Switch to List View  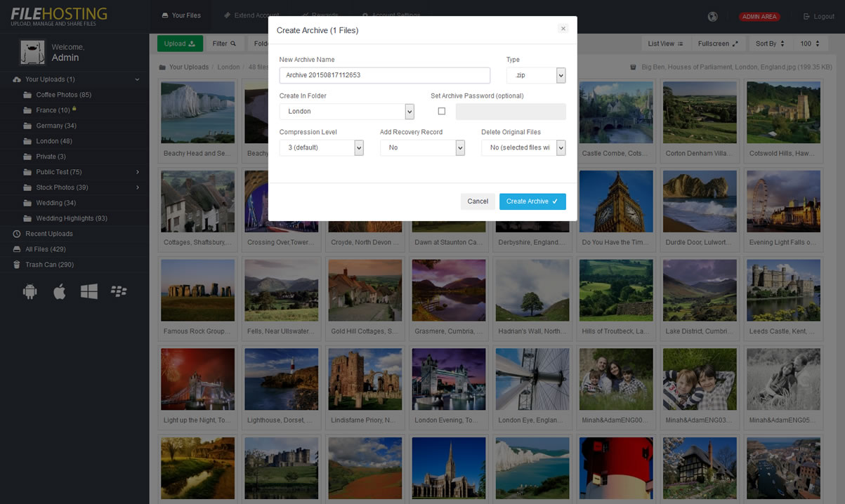666,44
